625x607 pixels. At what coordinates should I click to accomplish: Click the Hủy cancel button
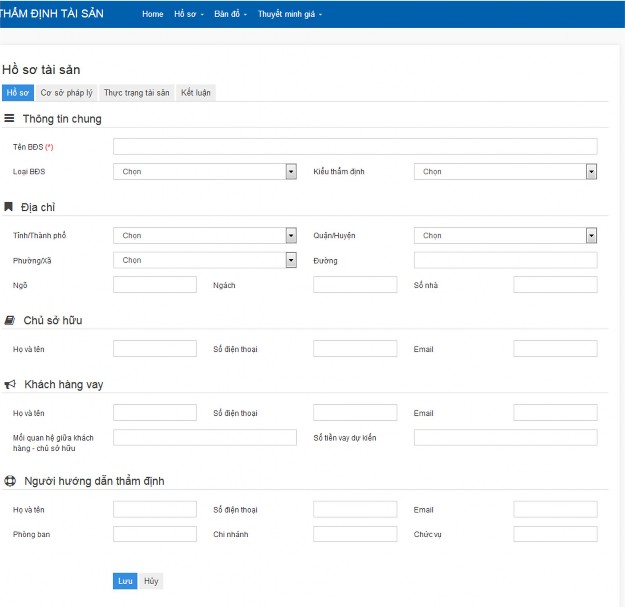pyautogui.click(x=151, y=581)
